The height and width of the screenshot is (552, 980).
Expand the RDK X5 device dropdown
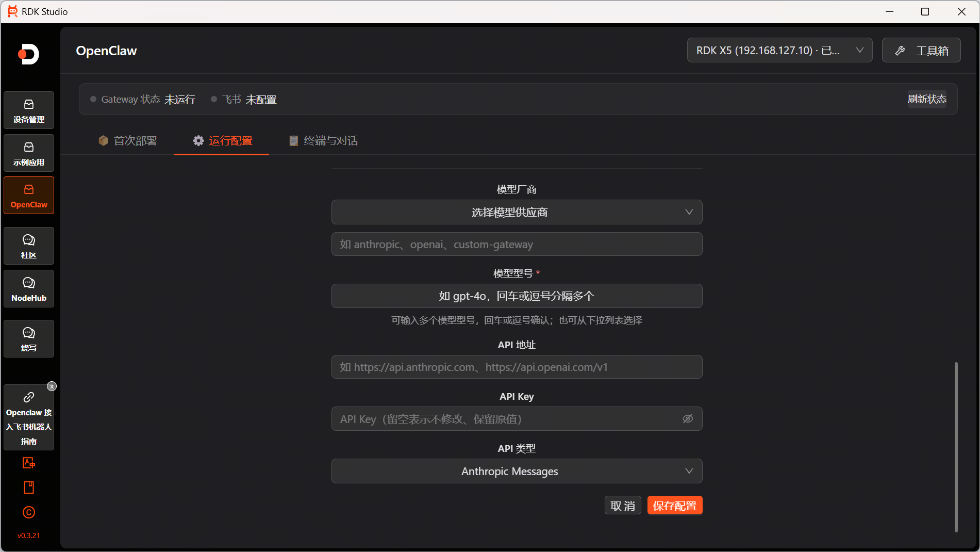point(779,51)
